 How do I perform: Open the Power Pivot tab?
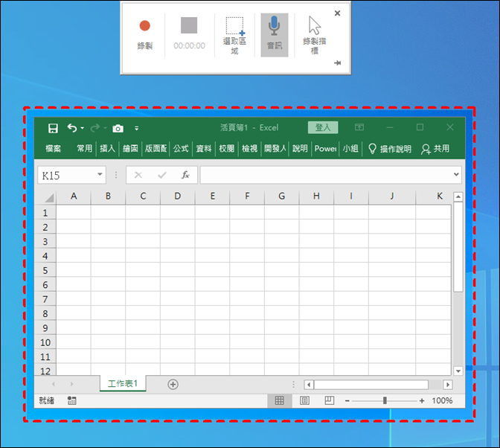[x=325, y=148]
